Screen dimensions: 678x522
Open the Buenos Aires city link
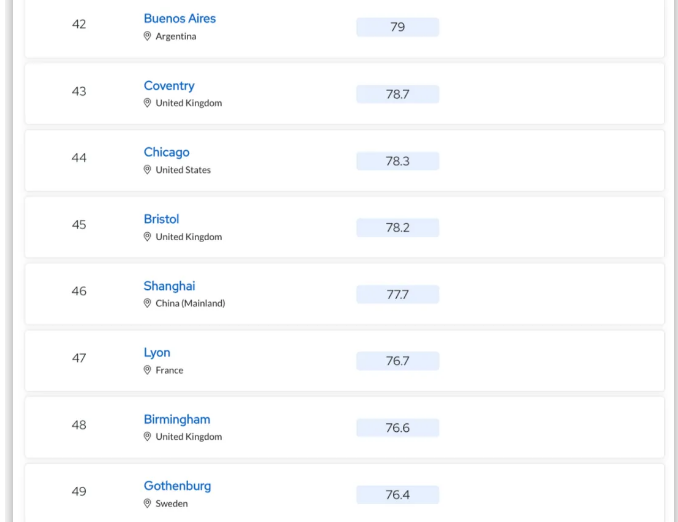pyautogui.click(x=179, y=19)
